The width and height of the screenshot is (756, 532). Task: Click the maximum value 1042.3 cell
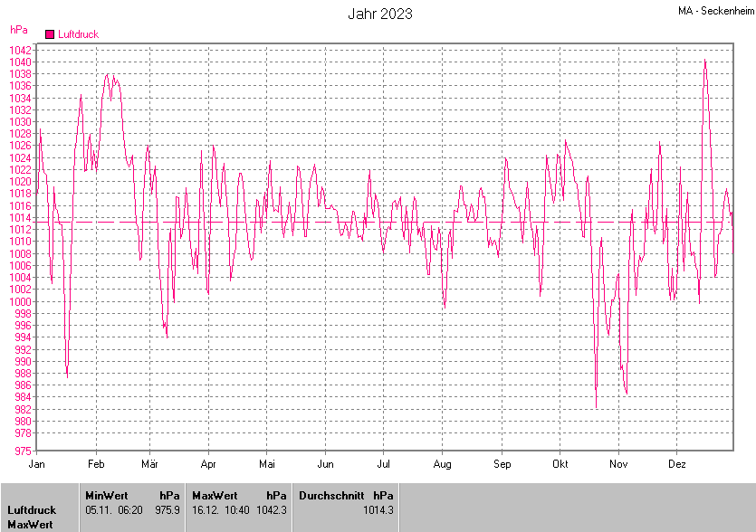coord(271,510)
